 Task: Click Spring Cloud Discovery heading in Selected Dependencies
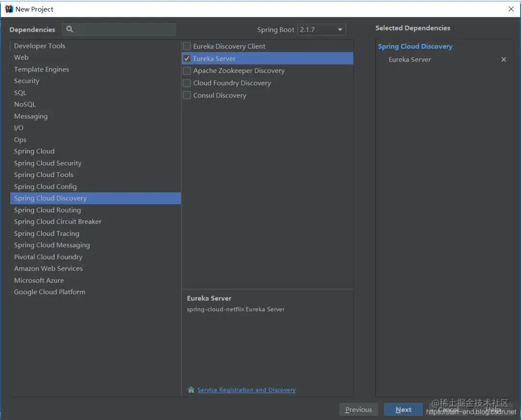[x=415, y=46]
